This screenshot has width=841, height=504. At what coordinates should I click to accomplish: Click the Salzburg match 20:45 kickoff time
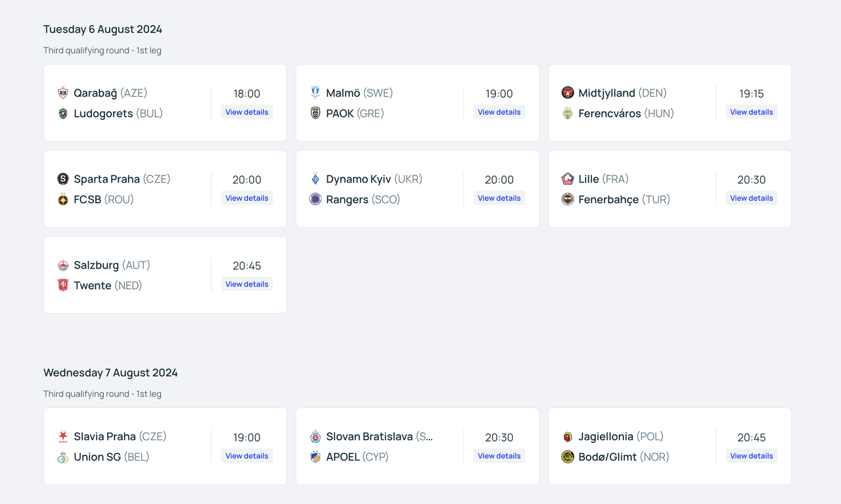click(247, 265)
